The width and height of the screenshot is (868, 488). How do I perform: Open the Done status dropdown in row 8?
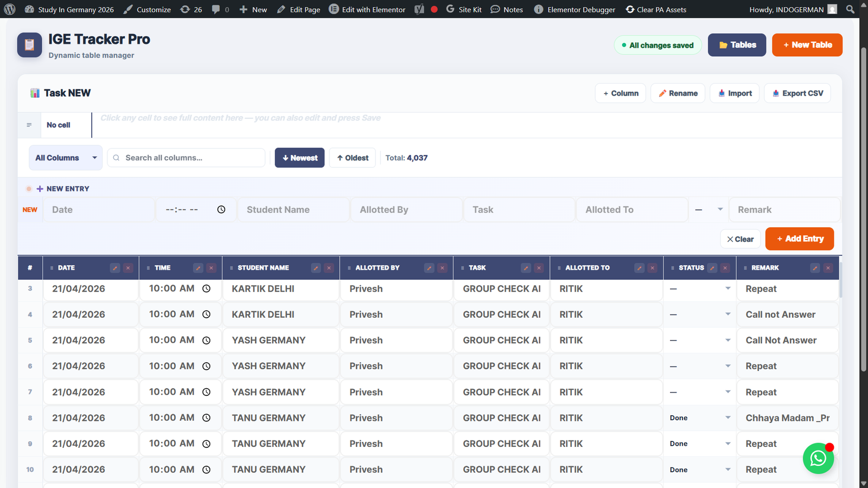click(699, 418)
